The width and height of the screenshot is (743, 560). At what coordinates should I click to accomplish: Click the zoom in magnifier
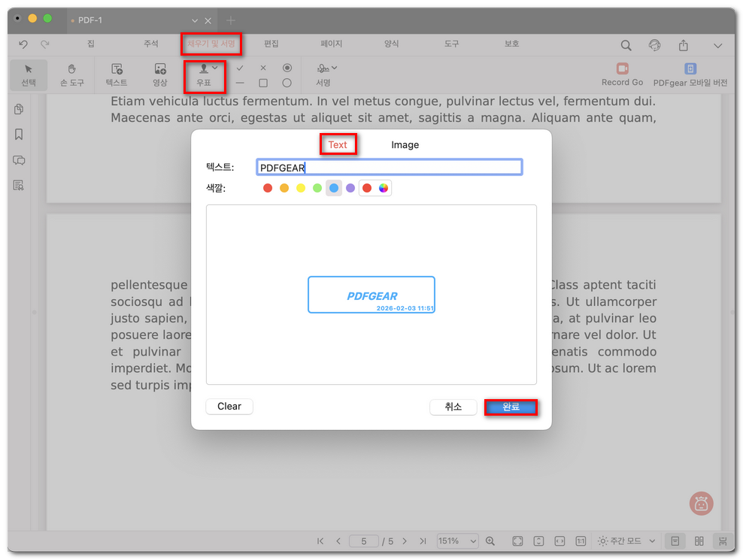(x=490, y=541)
